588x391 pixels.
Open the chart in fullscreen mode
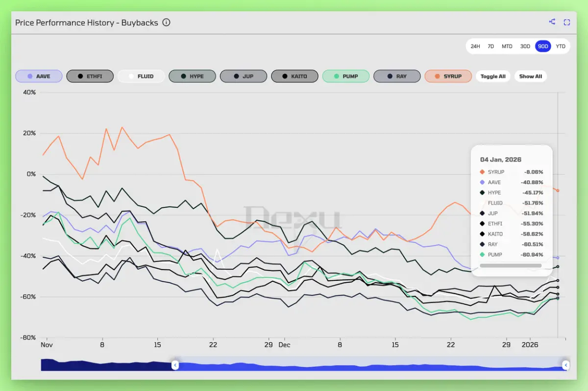point(567,22)
